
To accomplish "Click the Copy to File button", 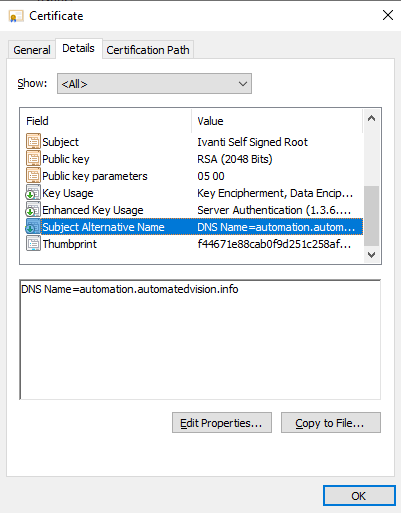I will tap(331, 423).
